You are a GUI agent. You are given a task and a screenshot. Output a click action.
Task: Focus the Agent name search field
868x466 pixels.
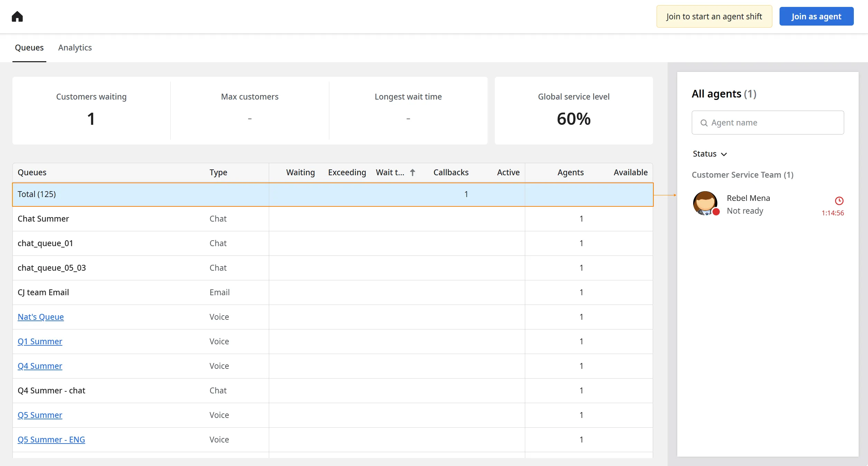(768, 123)
